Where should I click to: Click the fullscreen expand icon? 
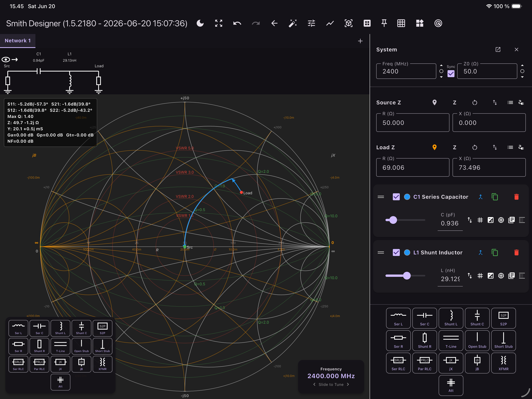[x=219, y=23]
